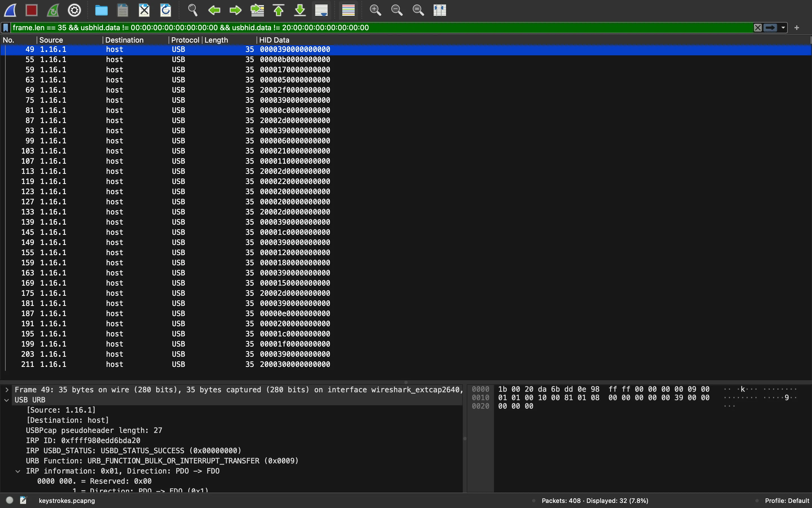The image size is (812, 508).
Task: Select packet number 145 row
Action: (x=406, y=232)
